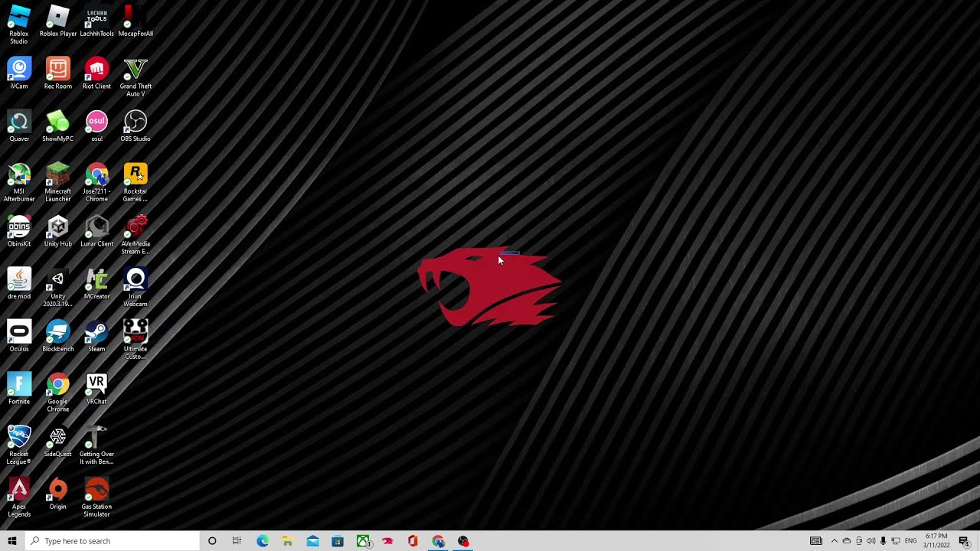Open Microsoft Office from the taskbar
Screen dimensions: 980x551
[413, 541]
